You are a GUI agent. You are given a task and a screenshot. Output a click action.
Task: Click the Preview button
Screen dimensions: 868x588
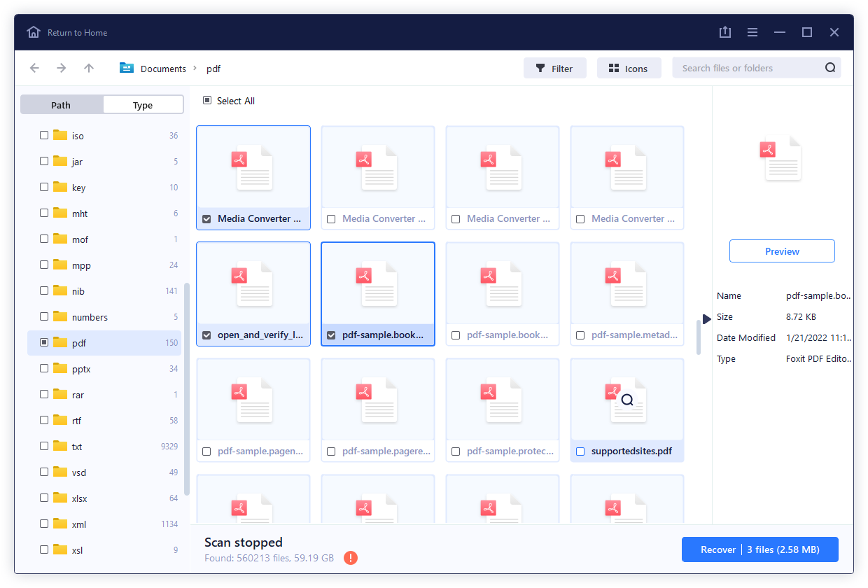click(782, 251)
